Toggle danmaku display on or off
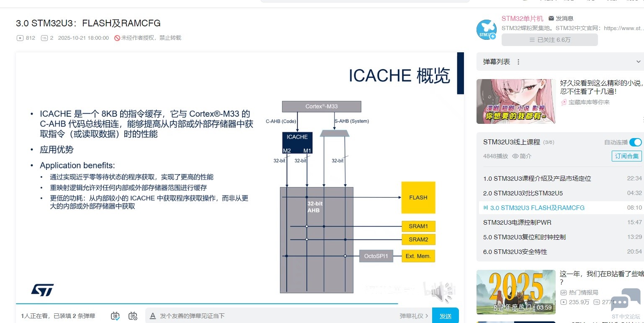 115,316
